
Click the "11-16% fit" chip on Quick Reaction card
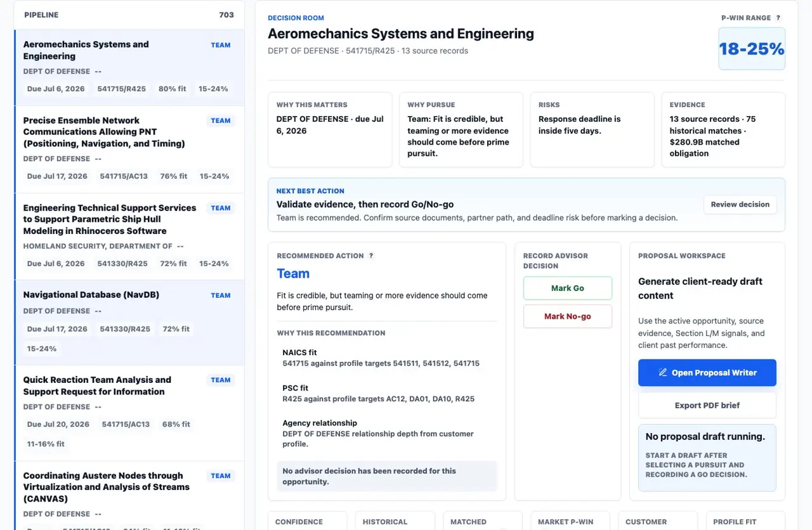coord(46,444)
